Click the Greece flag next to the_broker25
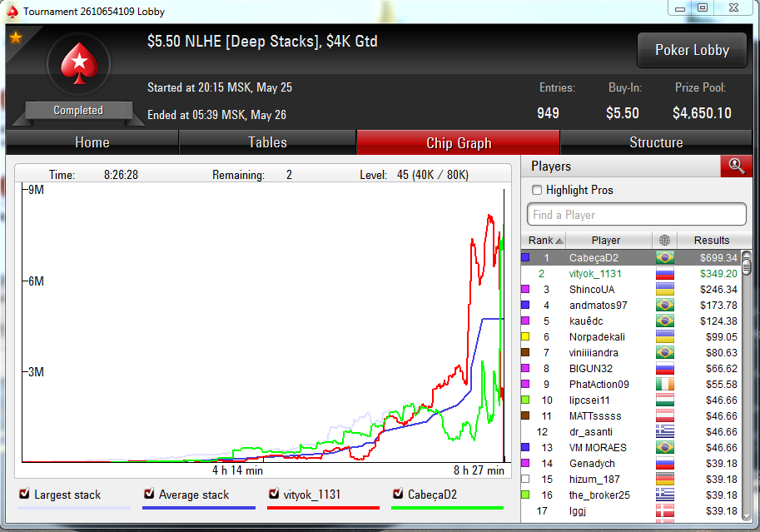760x532 pixels. pos(664,495)
